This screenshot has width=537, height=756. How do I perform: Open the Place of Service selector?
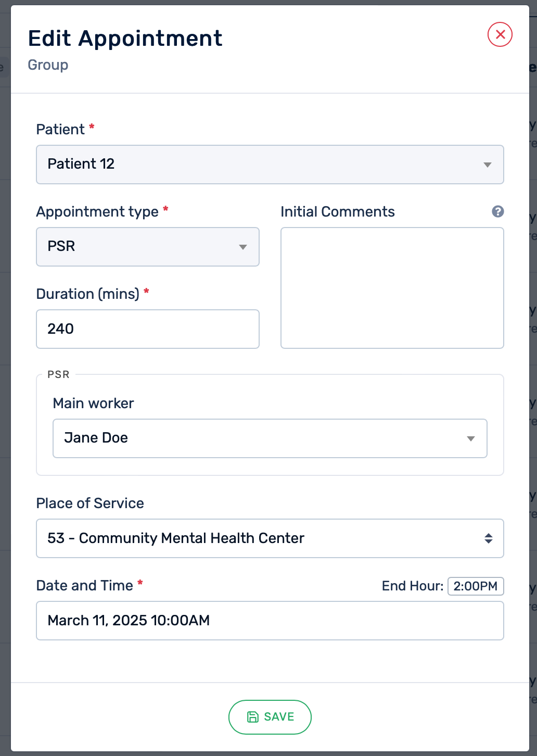270,538
